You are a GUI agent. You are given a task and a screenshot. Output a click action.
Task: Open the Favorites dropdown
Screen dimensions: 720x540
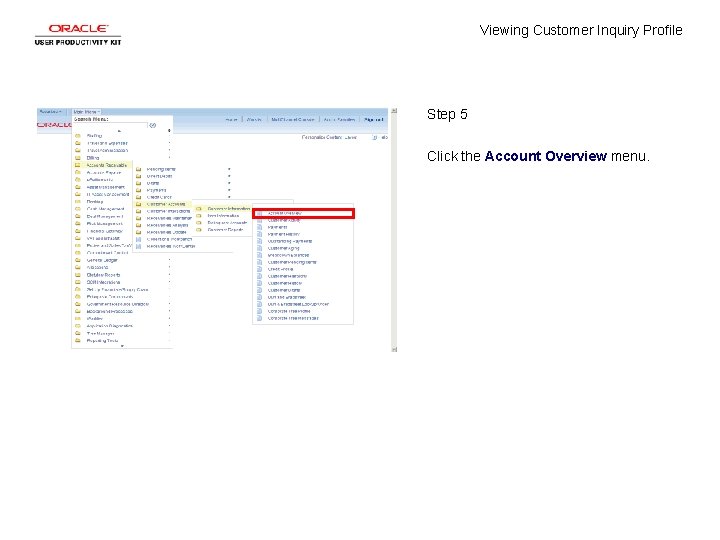tap(51, 112)
